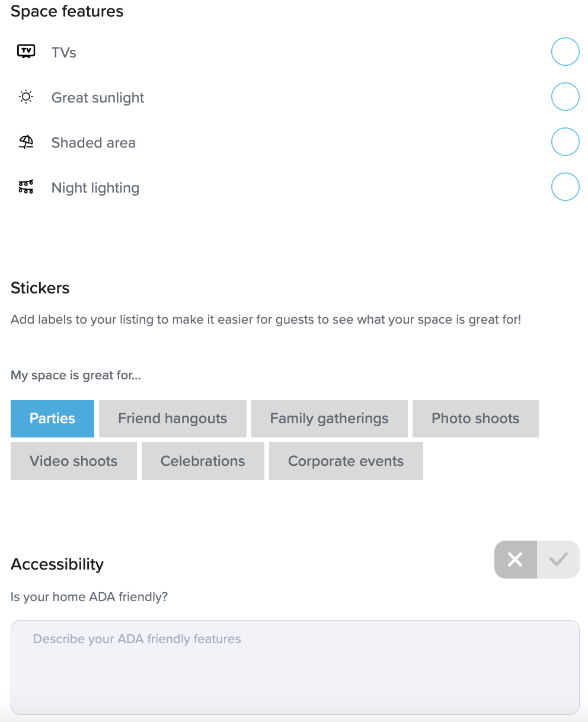Image resolution: width=588 pixels, height=722 pixels.
Task: Choose the Family gatherings sticker
Action: 329,418
